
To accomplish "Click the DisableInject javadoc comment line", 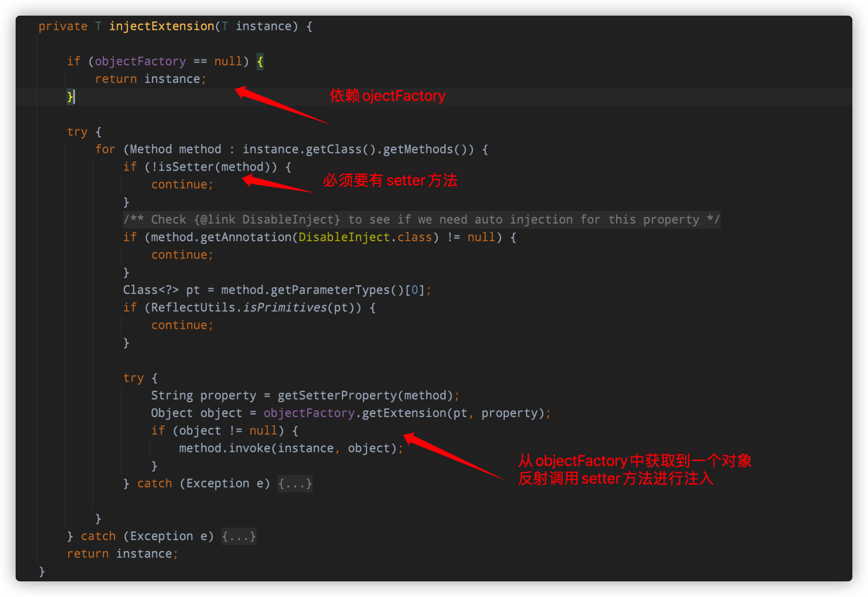I will (x=421, y=220).
